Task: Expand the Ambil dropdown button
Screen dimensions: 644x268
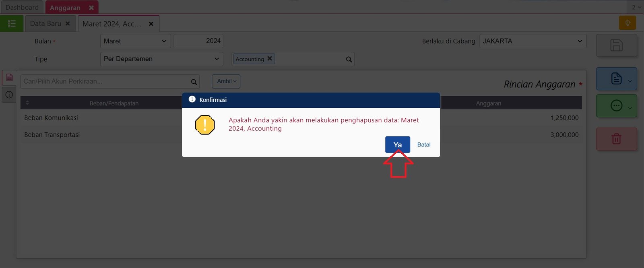Action: [226, 81]
